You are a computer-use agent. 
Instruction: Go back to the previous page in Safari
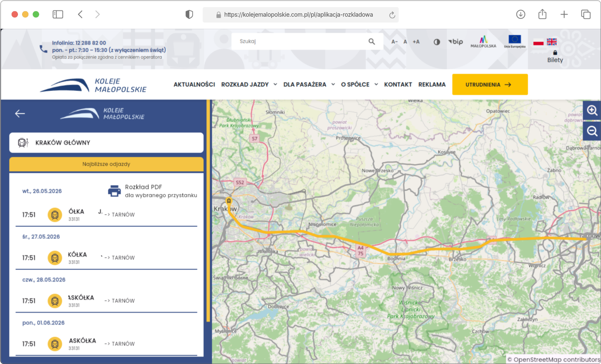(x=80, y=15)
